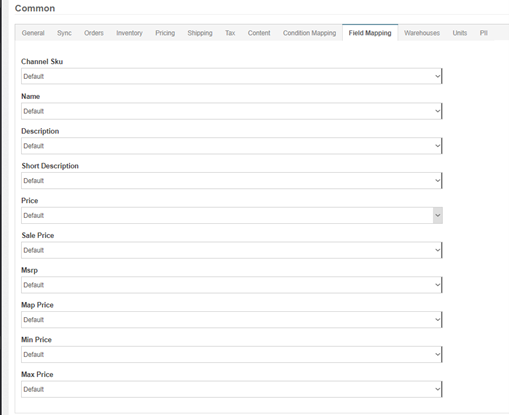Image resolution: width=509 pixels, height=415 pixels.
Task: Switch to the Units tab
Action: click(x=460, y=33)
